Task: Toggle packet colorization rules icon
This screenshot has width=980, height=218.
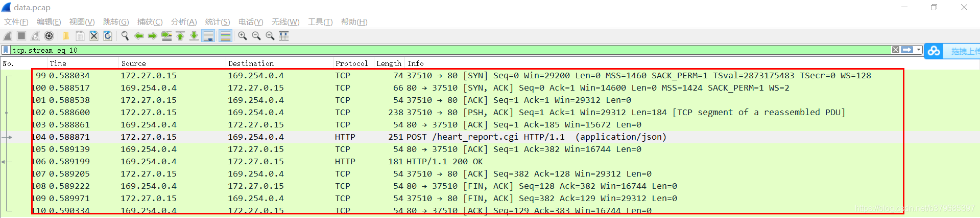Action: 225,36
